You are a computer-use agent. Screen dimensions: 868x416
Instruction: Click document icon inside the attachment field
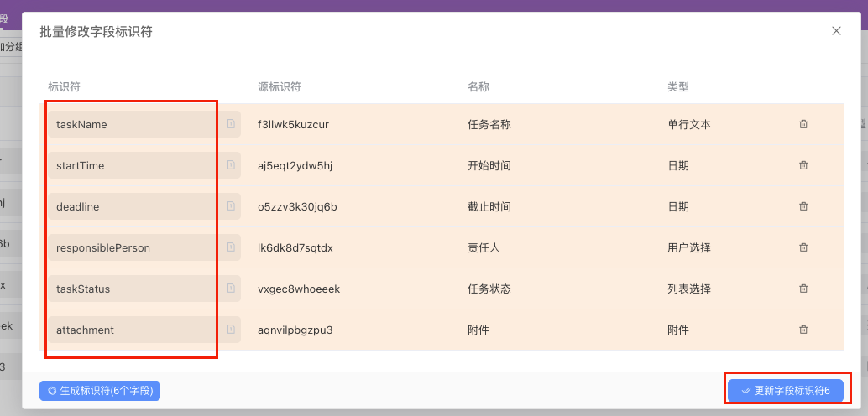pyautogui.click(x=231, y=330)
